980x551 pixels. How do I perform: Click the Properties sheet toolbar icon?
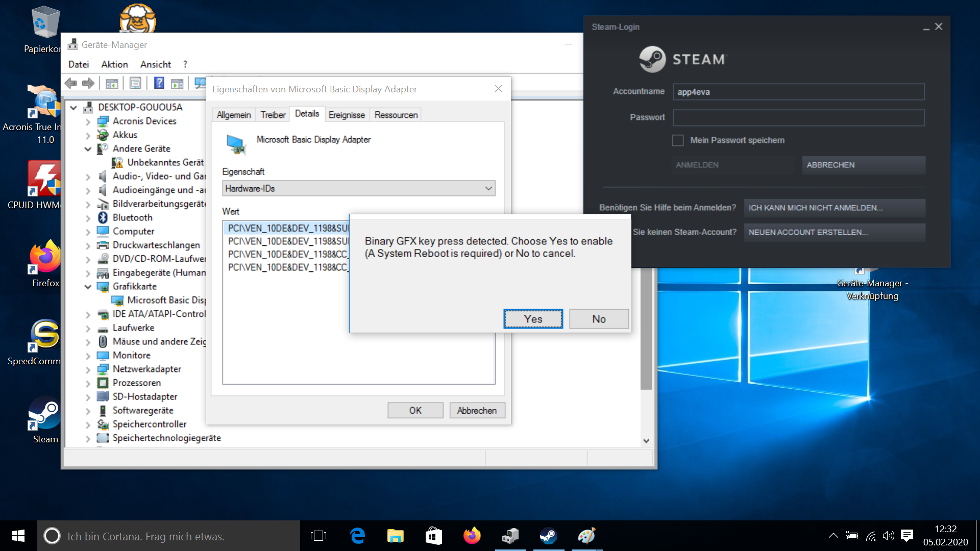135,83
